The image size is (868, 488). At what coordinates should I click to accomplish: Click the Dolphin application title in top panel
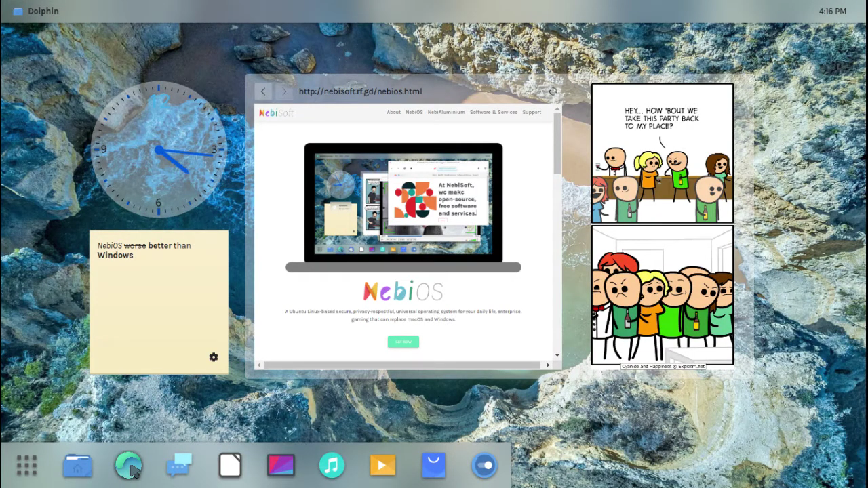coord(43,12)
